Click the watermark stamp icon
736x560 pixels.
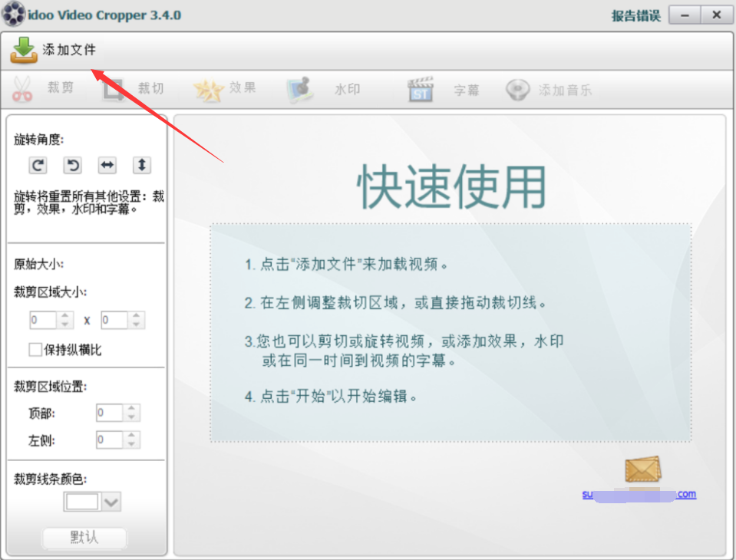(300, 90)
